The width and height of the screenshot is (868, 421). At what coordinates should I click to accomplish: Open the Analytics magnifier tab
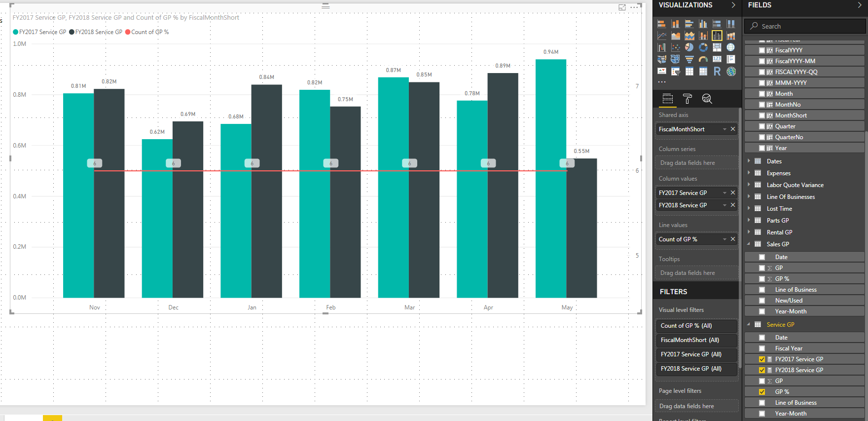click(x=707, y=99)
